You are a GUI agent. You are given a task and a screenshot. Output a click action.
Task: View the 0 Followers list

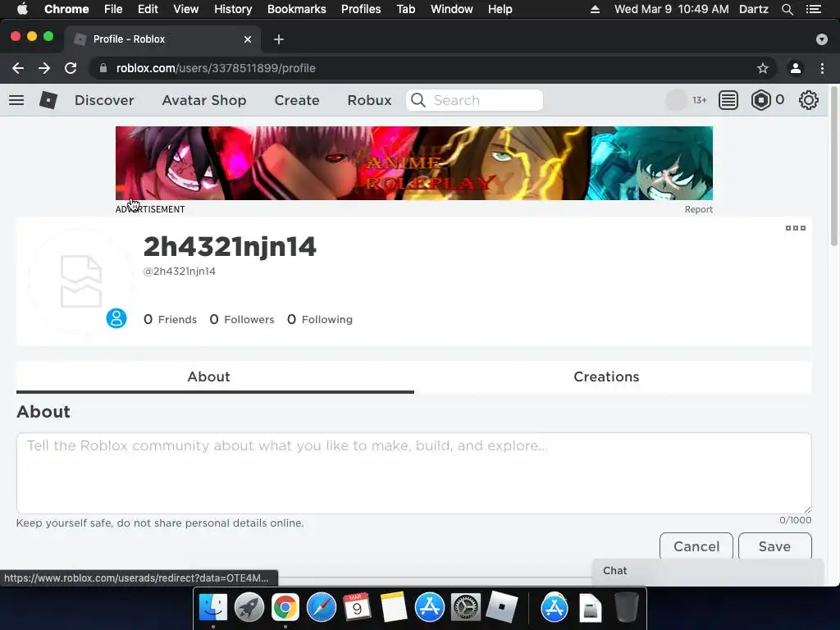point(242,319)
